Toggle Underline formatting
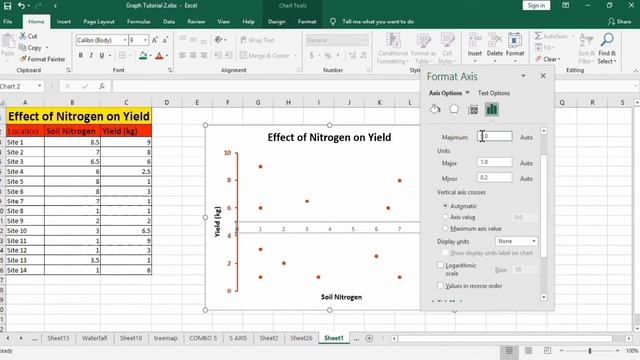 [x=102, y=55]
